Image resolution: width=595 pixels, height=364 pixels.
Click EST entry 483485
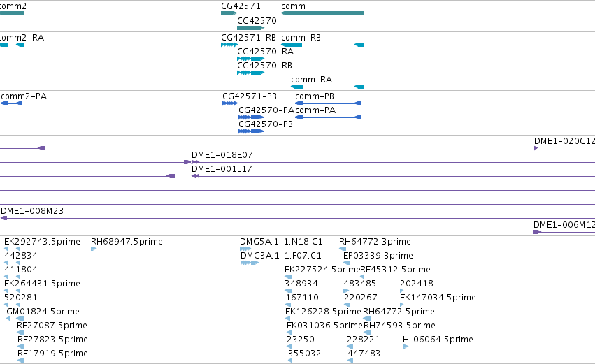point(360,284)
